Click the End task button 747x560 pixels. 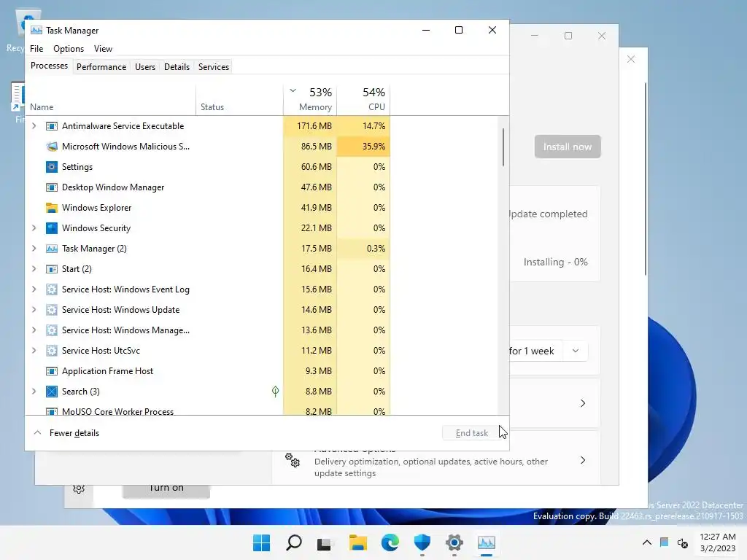(472, 433)
